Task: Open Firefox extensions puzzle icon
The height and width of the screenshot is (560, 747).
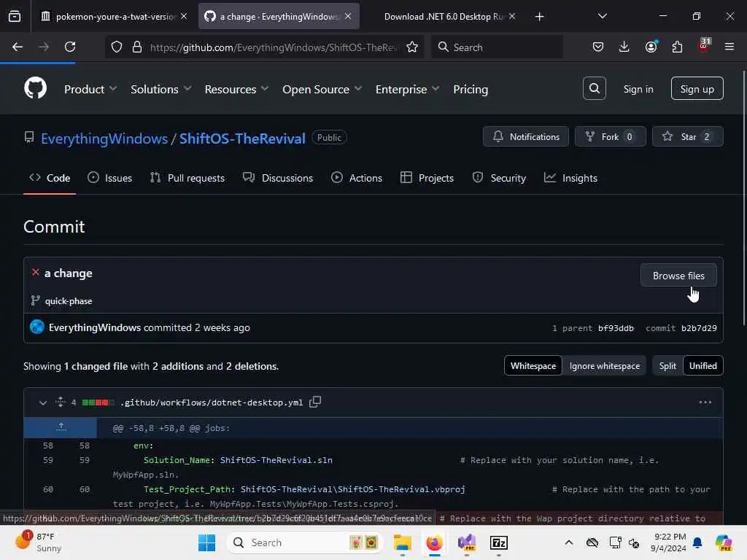Action: coord(677,47)
